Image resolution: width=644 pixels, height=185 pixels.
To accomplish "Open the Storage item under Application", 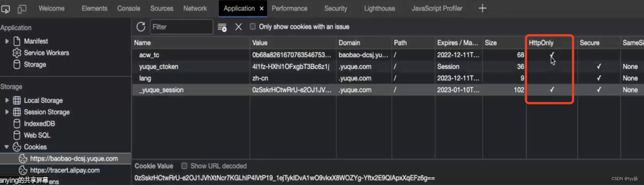I will click(x=35, y=64).
